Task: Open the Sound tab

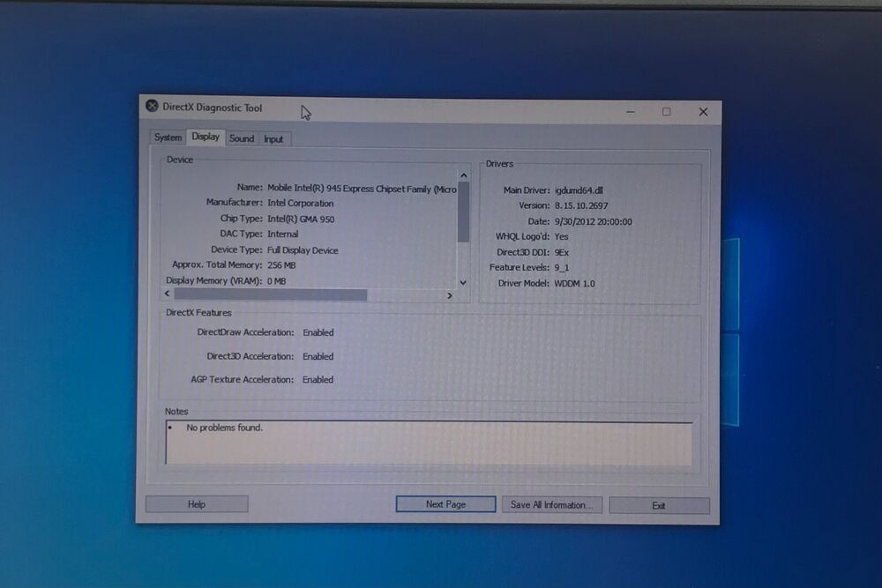Action: 242,138
